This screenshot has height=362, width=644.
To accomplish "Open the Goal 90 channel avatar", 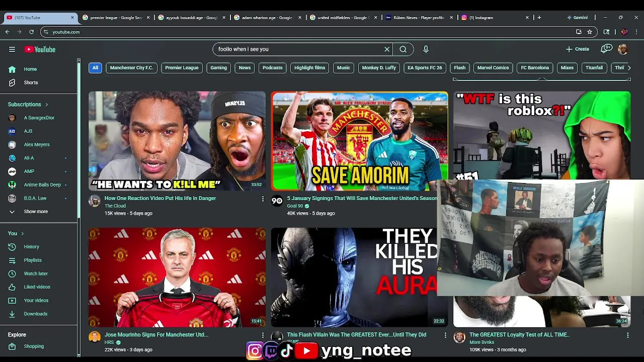I will click(277, 201).
